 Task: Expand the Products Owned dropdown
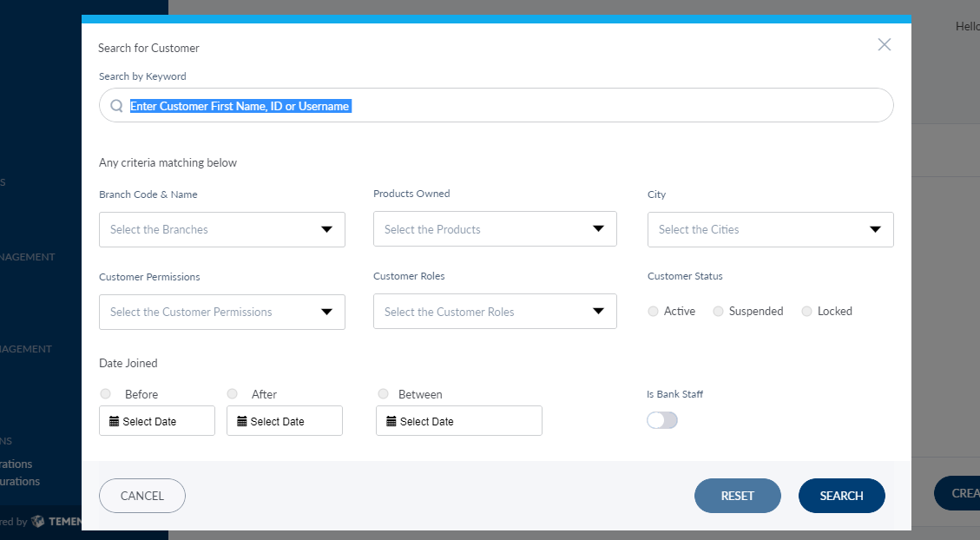[495, 229]
